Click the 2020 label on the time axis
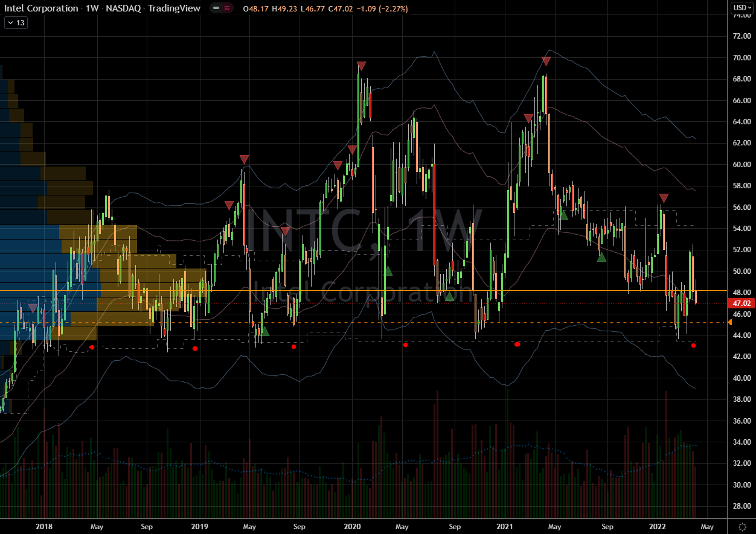Image resolution: width=756 pixels, height=534 pixels. pos(352,526)
